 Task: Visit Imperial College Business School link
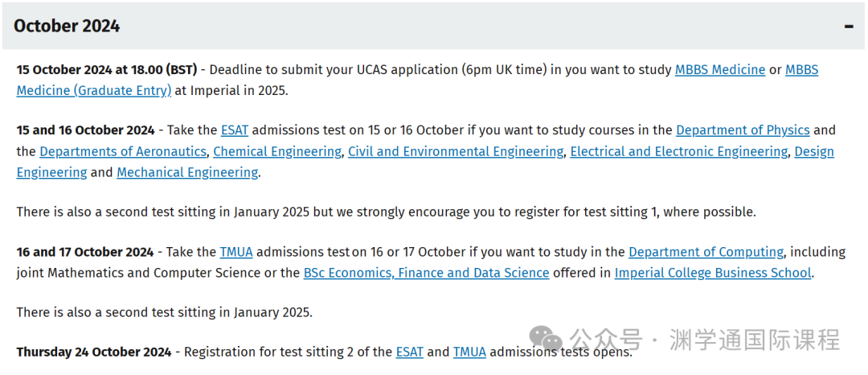(713, 273)
